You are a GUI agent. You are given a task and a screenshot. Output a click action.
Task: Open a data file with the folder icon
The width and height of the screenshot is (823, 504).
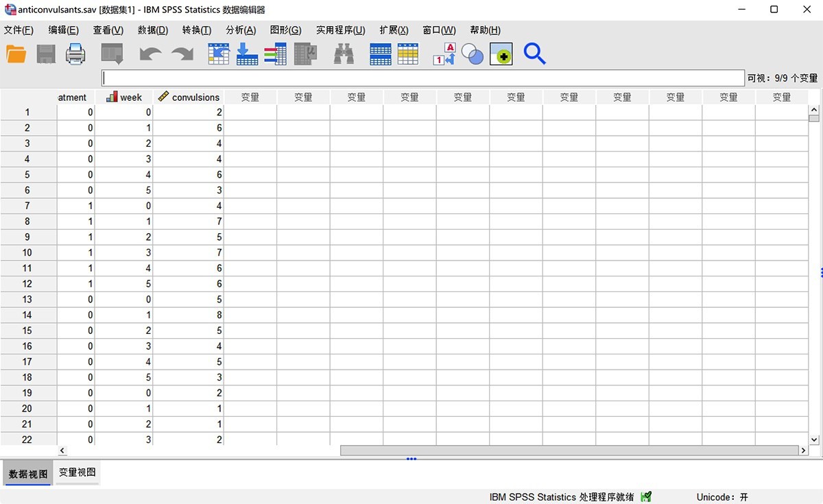(16, 53)
